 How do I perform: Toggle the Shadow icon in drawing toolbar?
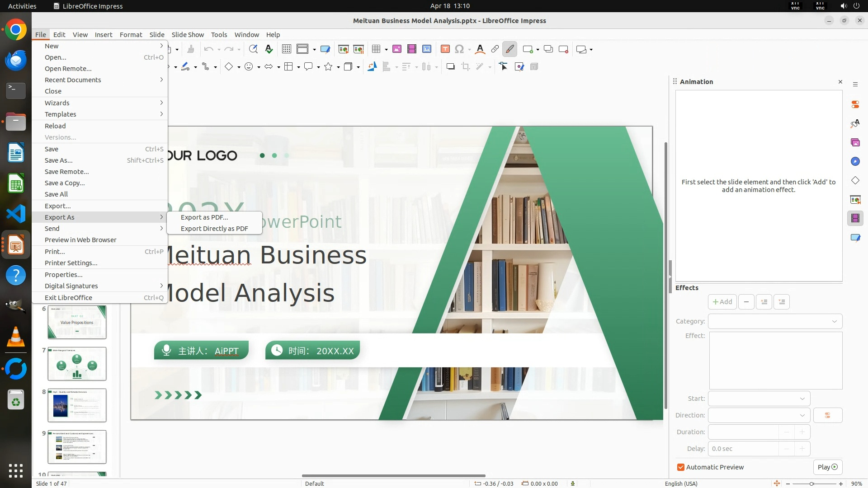pos(450,67)
